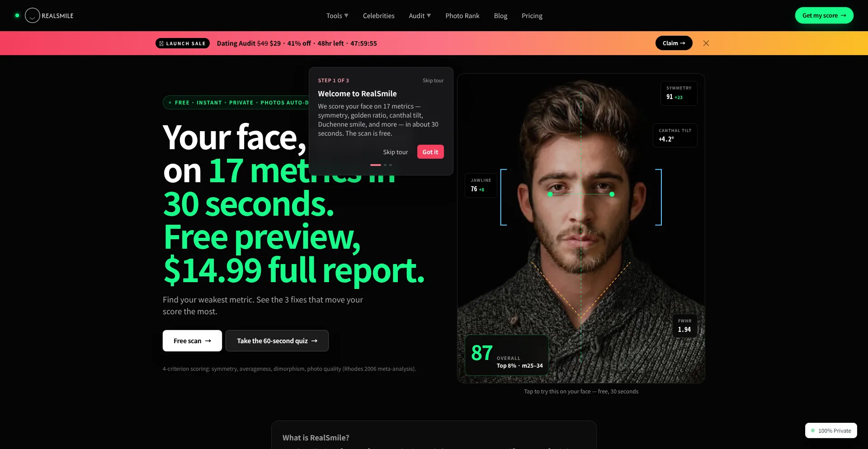Open the Pricing page
The image size is (868, 449).
[532, 16]
